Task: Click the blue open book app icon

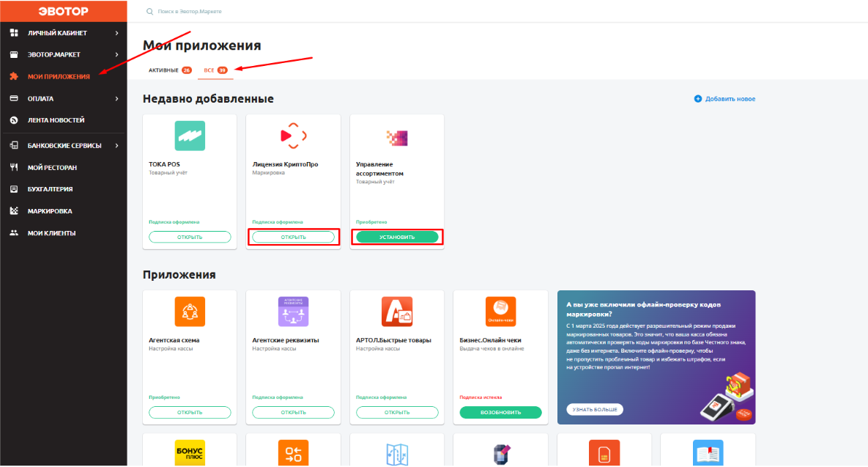Action: pos(708,453)
